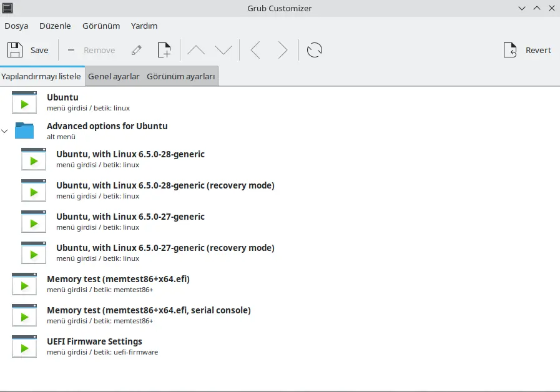Select the Memory test (memtest86+x64.efi) title

(118, 279)
